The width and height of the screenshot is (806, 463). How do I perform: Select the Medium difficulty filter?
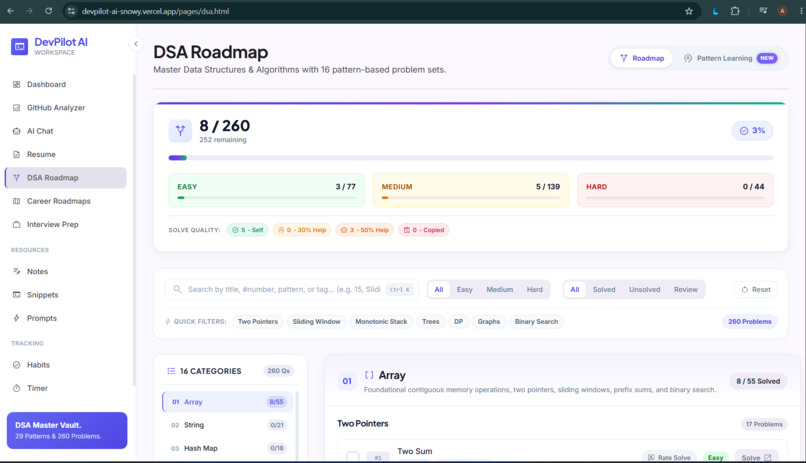coord(500,289)
